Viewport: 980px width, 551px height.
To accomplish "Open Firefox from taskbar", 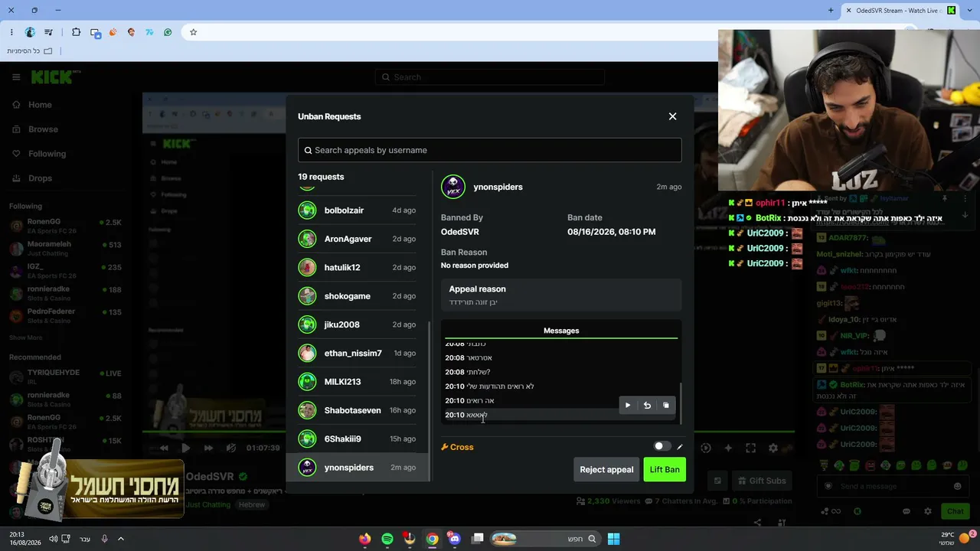I will point(364,539).
